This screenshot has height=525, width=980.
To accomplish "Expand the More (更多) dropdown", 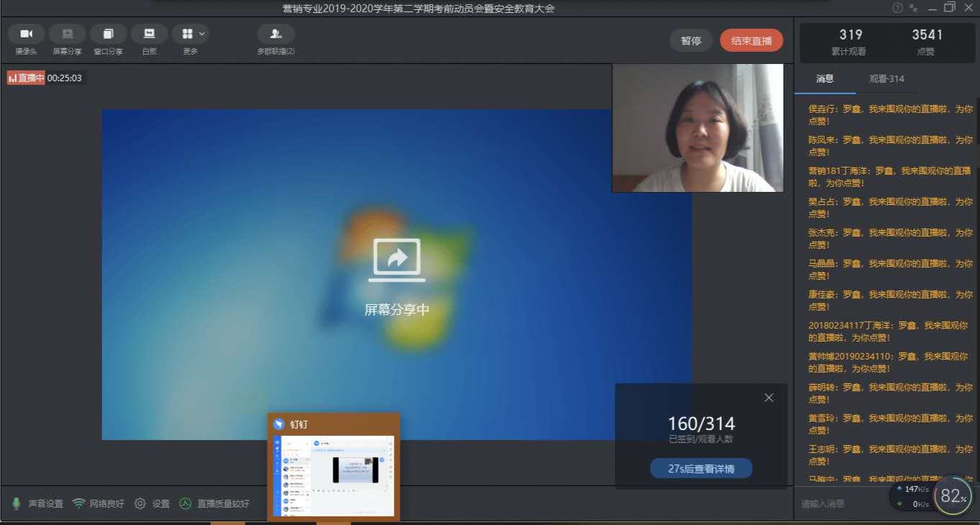I will point(191,35).
